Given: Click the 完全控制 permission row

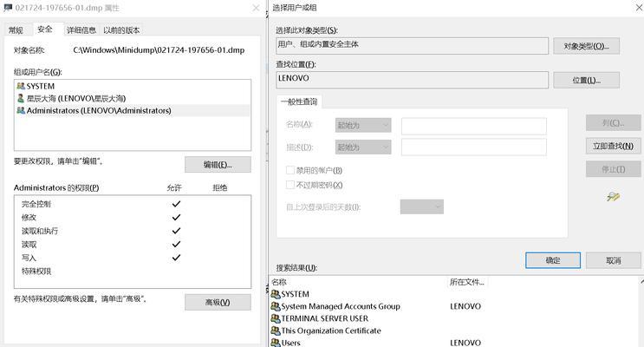Looking at the screenshot, I should point(133,204).
